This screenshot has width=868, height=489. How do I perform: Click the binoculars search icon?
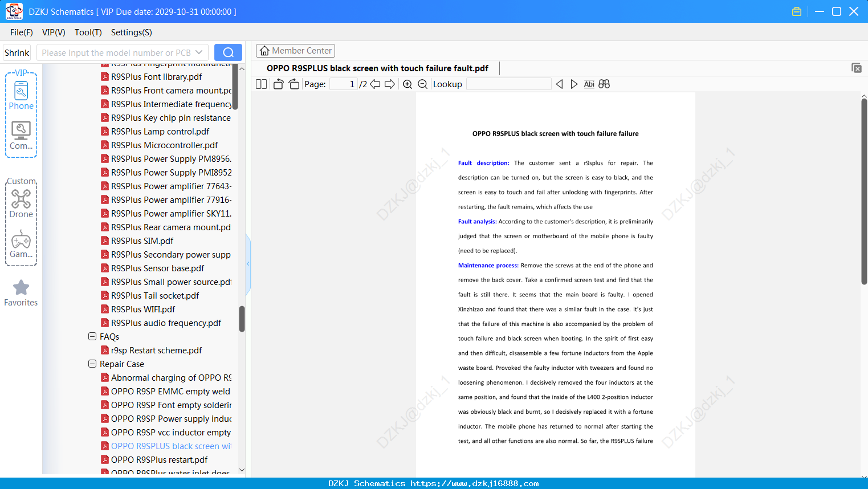pos(604,84)
